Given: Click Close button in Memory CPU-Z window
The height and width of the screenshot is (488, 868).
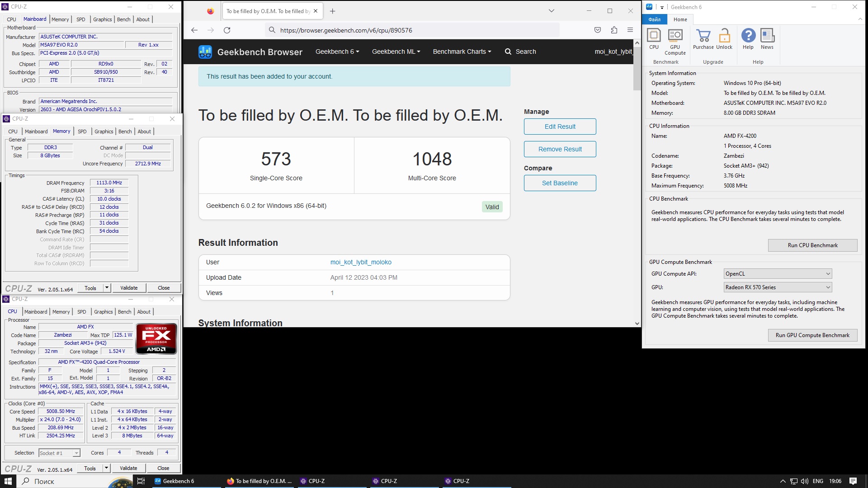Looking at the screenshot, I should tap(164, 288).
